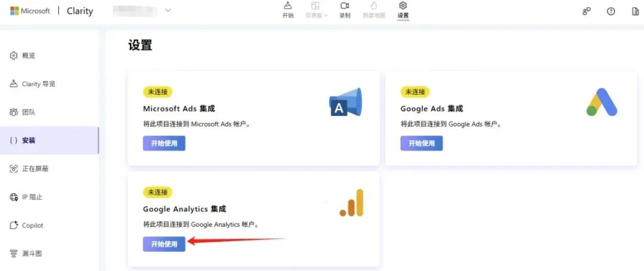The height and width of the screenshot is (271, 644).
Task: Click the 未连接 badge on Google Ads card
Action: [x=415, y=92]
